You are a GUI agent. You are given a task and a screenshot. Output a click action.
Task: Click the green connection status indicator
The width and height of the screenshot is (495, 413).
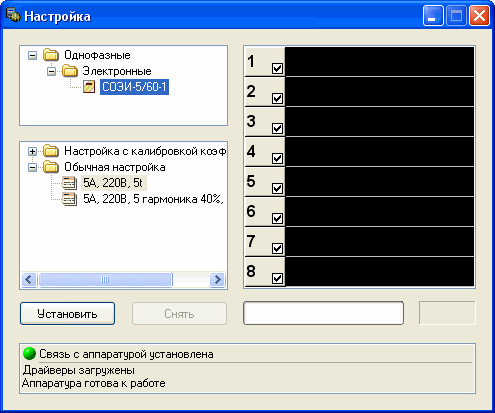click(29, 354)
